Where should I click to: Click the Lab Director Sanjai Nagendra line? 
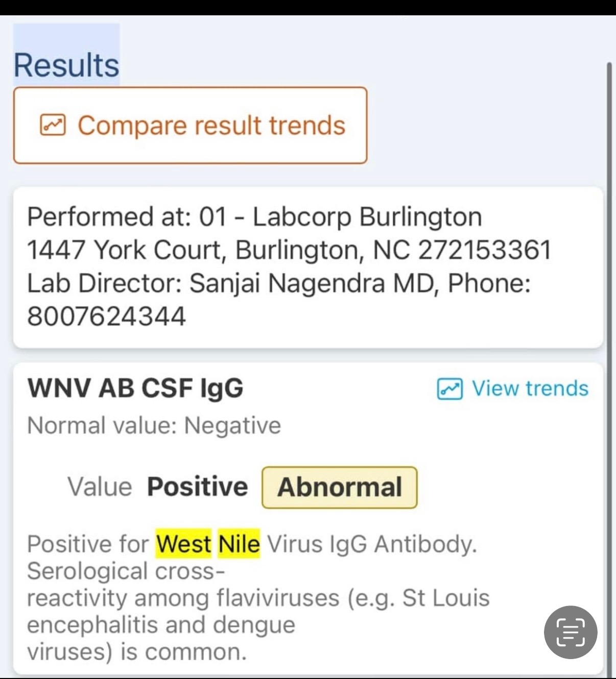[278, 283]
